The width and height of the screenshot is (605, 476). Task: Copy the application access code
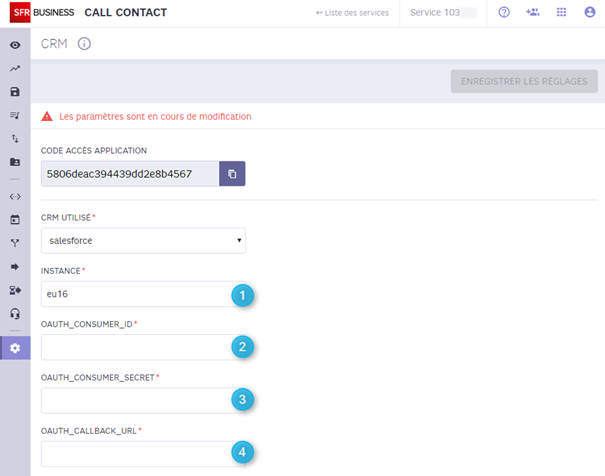[232, 174]
